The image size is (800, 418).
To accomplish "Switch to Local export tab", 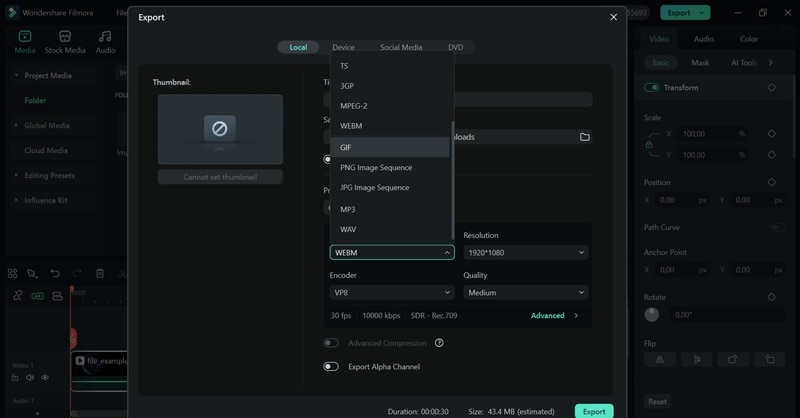I will click(x=298, y=47).
